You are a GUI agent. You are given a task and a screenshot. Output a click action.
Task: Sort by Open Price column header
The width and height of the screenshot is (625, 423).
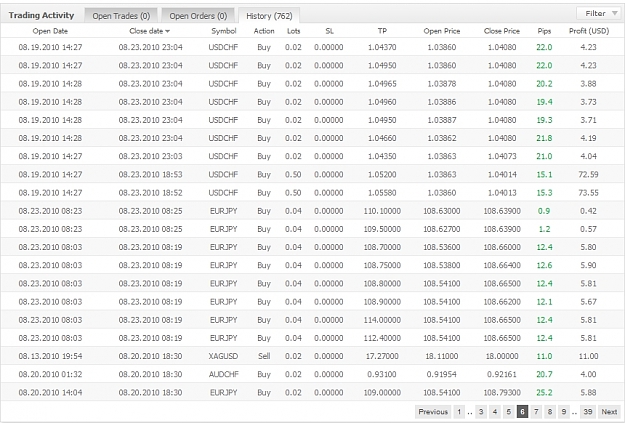[x=442, y=31]
